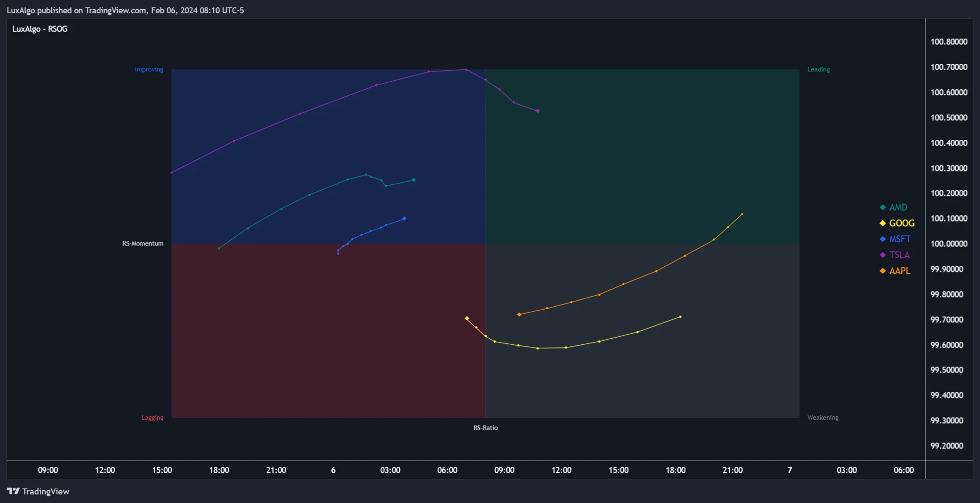Image resolution: width=980 pixels, height=503 pixels.
Task: Click the 99.70000 price scale value
Action: [x=947, y=319]
